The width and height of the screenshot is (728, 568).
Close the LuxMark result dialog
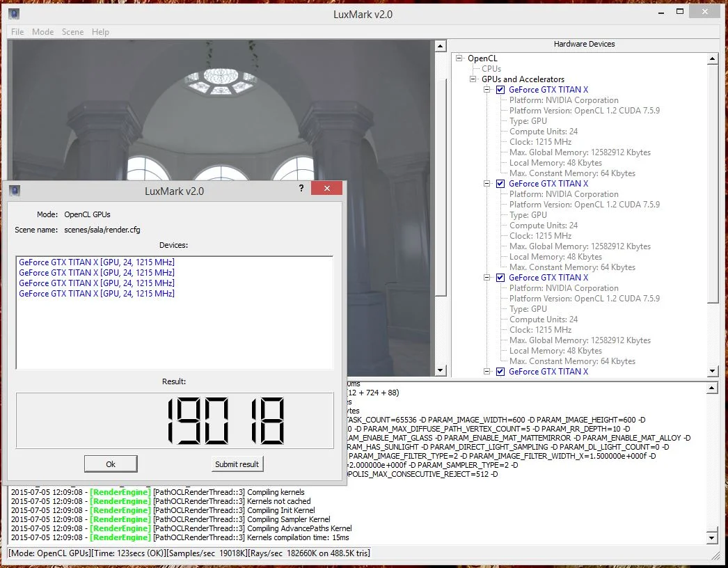(x=327, y=188)
